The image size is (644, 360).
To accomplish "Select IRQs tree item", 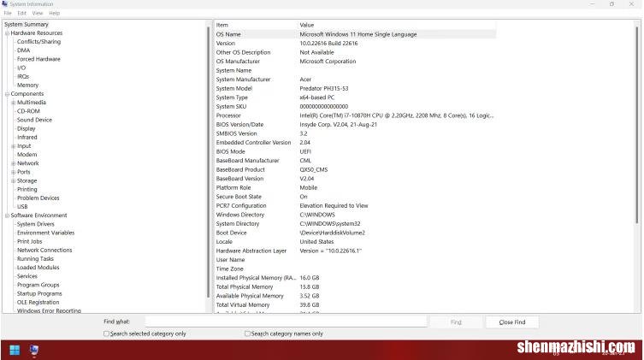I will (23, 76).
